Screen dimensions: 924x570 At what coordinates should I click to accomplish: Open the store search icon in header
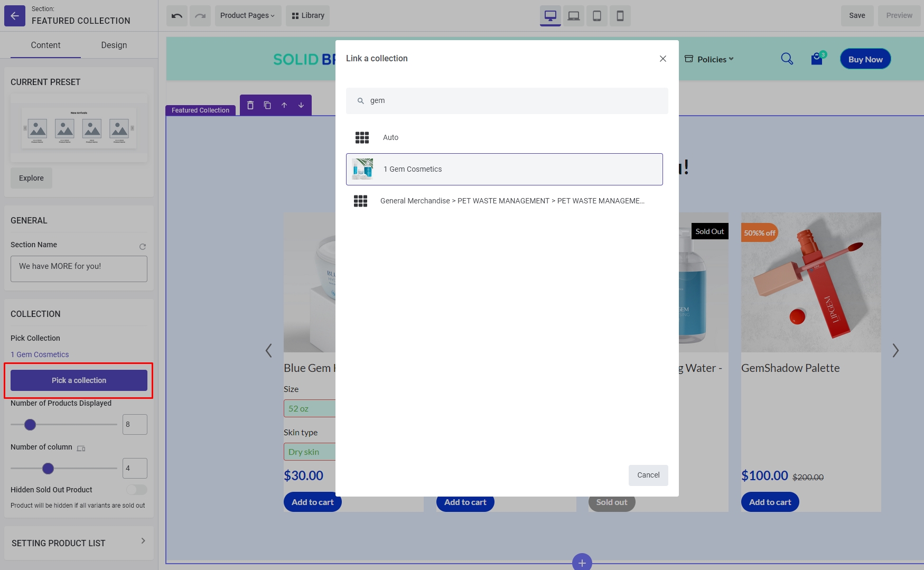[x=787, y=59]
